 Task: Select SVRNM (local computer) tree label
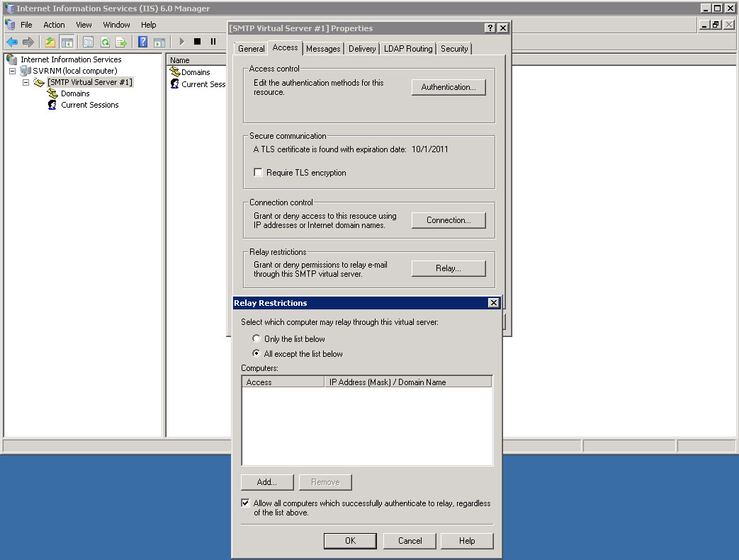coord(75,71)
